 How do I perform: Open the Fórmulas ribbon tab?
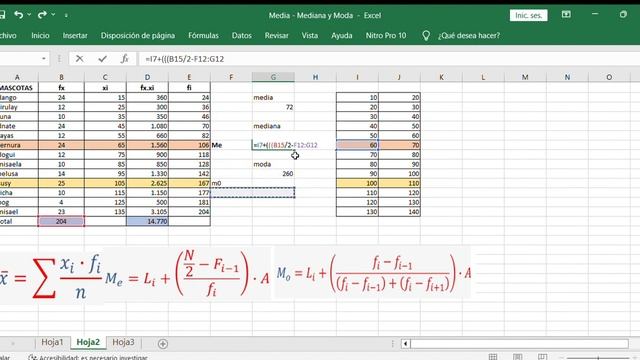(x=203, y=36)
